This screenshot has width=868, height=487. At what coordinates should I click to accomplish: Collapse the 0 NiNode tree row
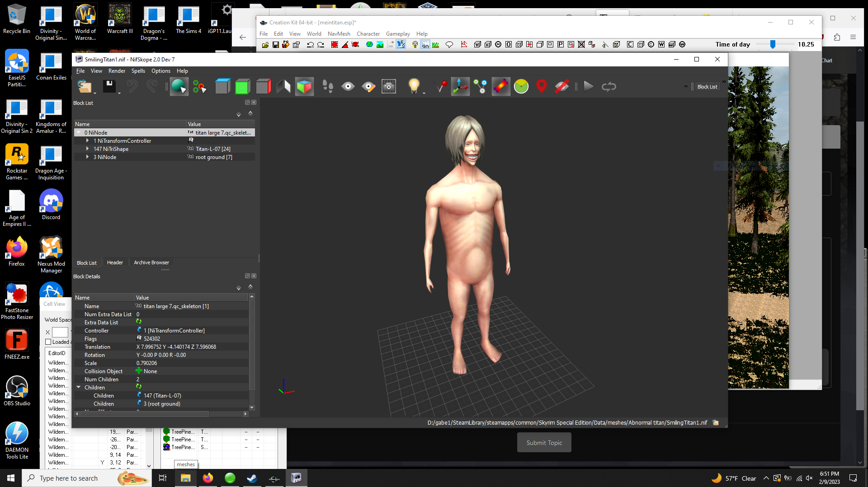coord(79,133)
